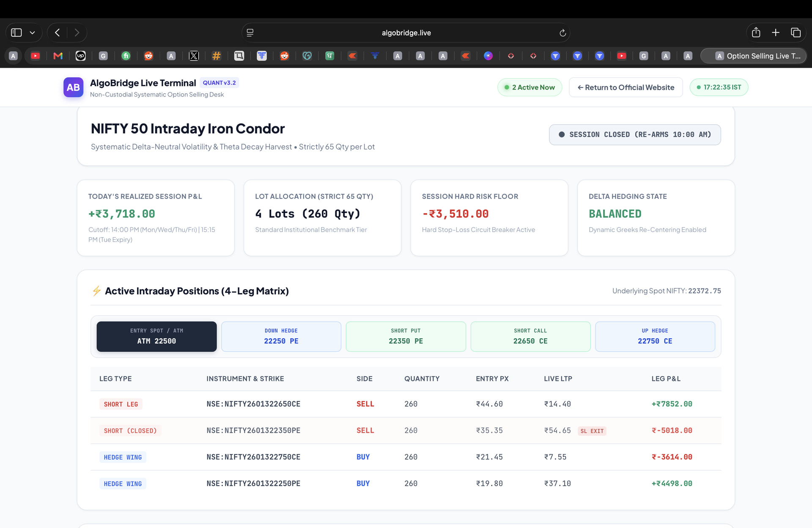Click the Session Closed status pill
Screen dimensions: 812x528
635,134
